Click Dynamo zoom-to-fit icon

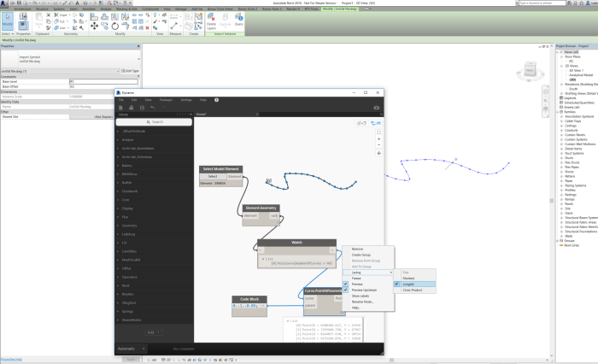click(378, 132)
